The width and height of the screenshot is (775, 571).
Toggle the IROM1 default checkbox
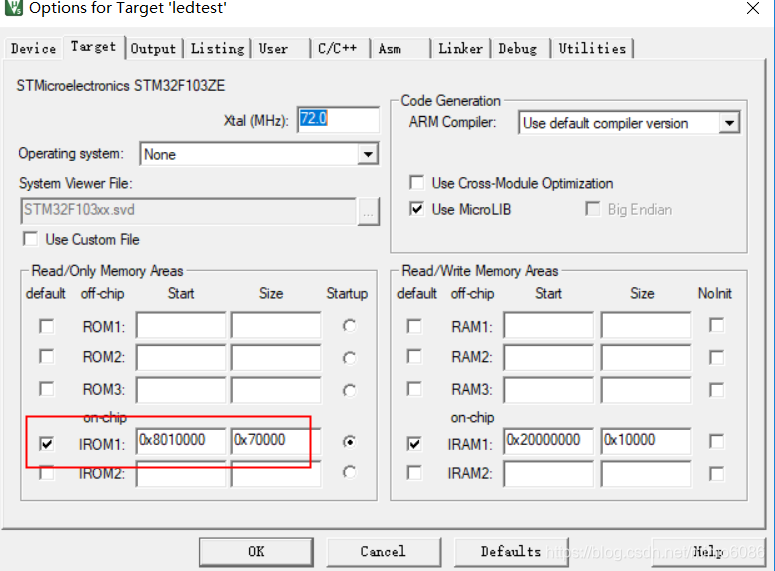(47, 444)
